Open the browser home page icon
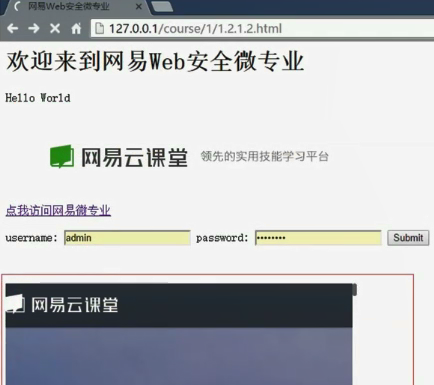The height and width of the screenshot is (385, 434). pos(76,28)
